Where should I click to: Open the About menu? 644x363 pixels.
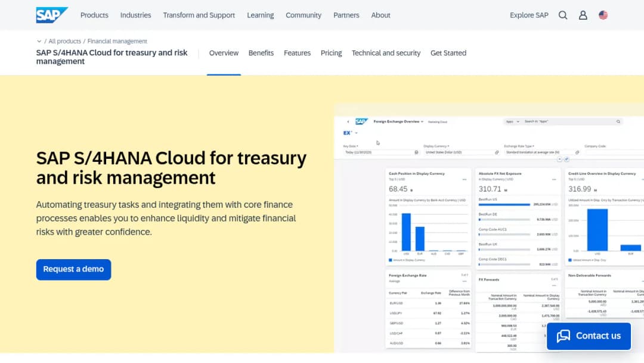click(x=380, y=15)
